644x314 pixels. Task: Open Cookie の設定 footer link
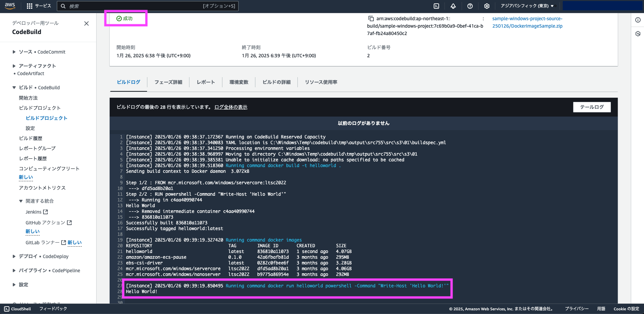click(626, 309)
